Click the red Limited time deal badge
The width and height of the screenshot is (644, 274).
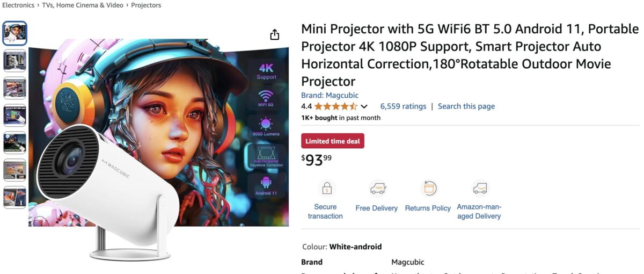[333, 141]
